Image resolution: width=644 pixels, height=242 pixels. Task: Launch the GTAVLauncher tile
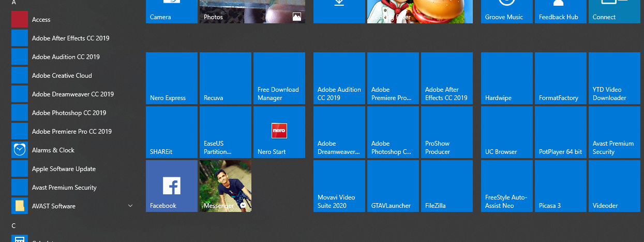pyautogui.click(x=393, y=186)
